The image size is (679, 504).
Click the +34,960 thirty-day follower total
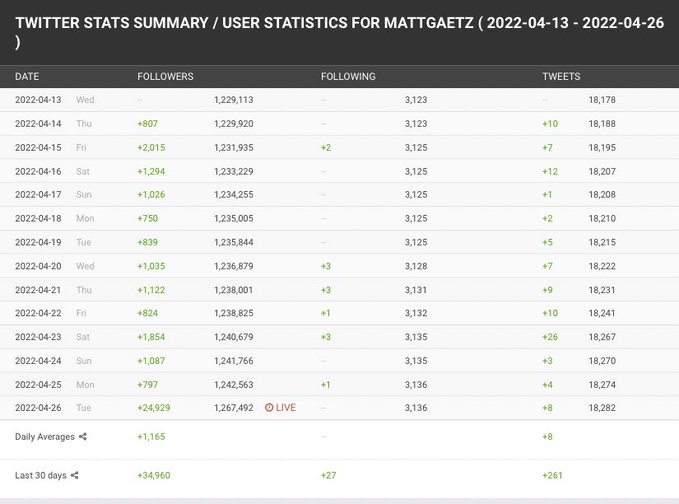(156, 475)
